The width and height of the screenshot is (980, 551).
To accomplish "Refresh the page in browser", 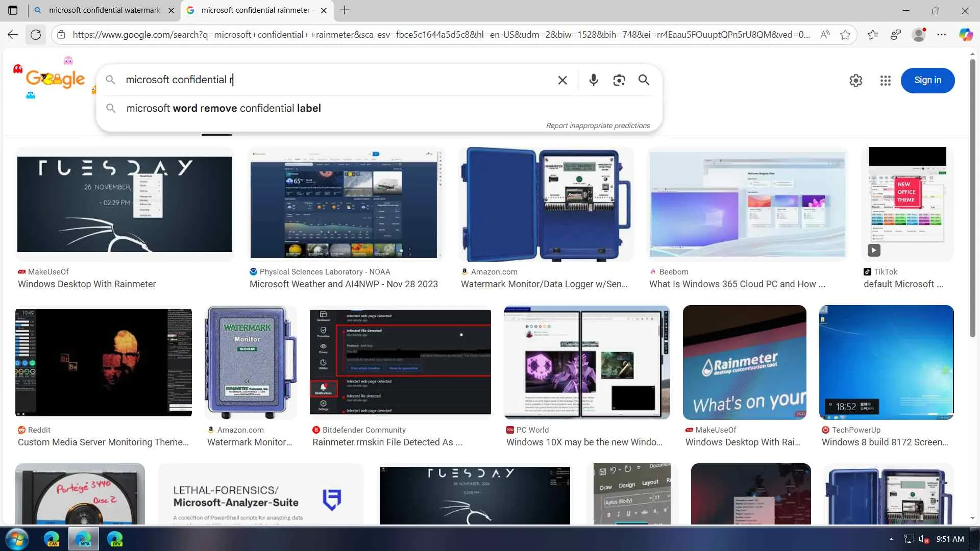I will point(36,35).
